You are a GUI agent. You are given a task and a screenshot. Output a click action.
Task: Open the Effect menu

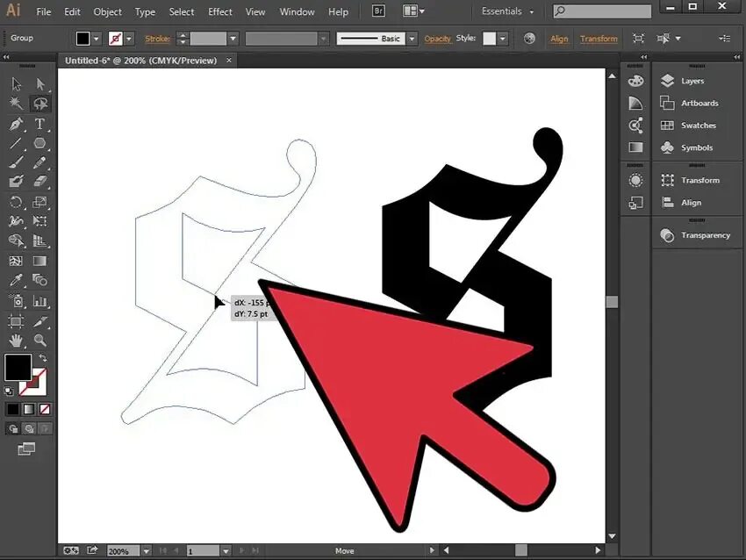(219, 12)
